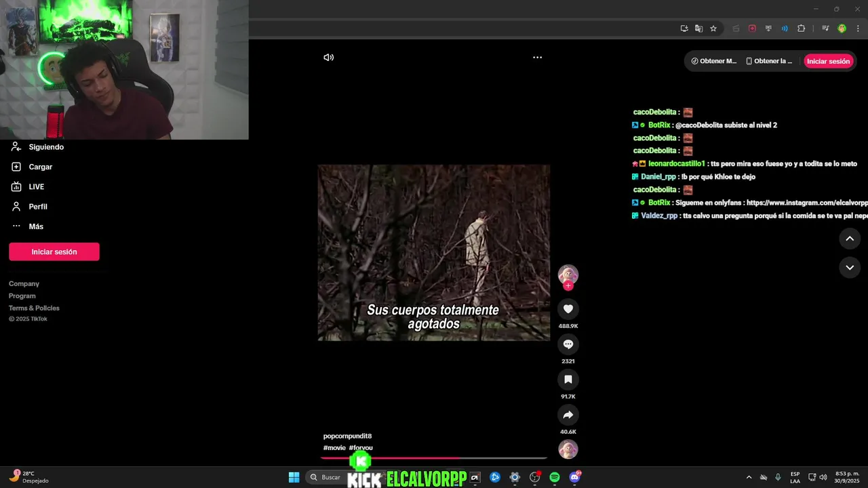Open the Windows Start menu
The width and height of the screenshot is (868, 488).
(294, 477)
